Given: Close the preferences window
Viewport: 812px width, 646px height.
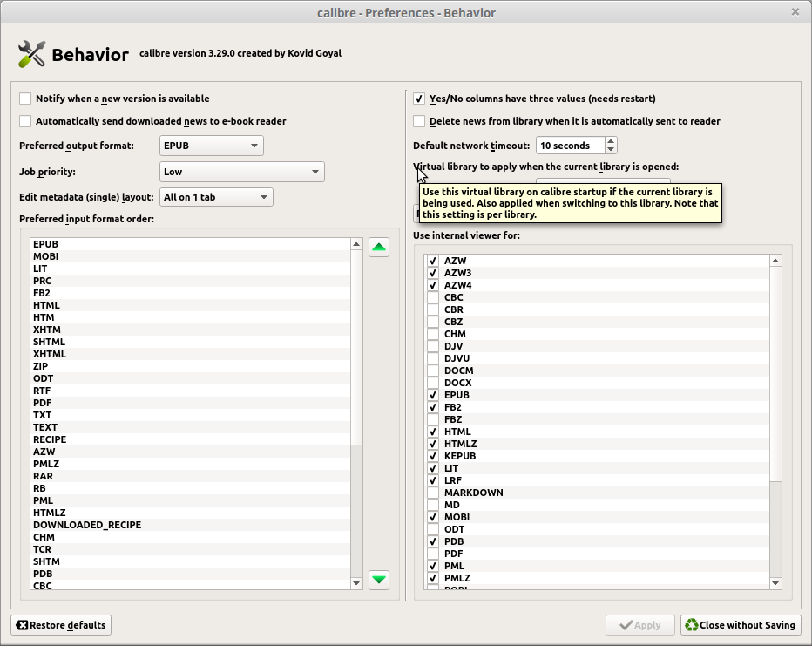Looking at the screenshot, I should (795, 11).
